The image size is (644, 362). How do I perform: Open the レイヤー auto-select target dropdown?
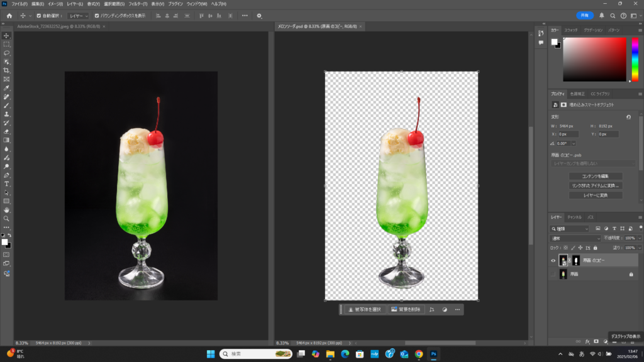78,16
